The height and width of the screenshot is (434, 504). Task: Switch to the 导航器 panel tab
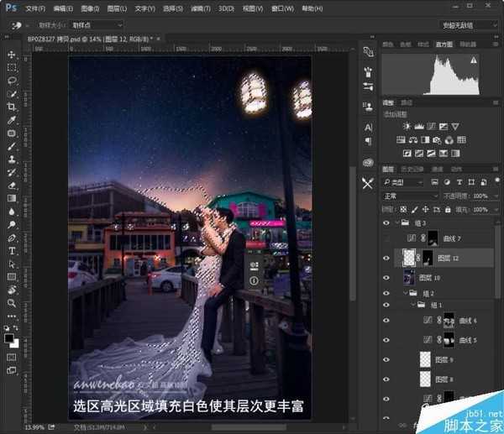(x=468, y=44)
